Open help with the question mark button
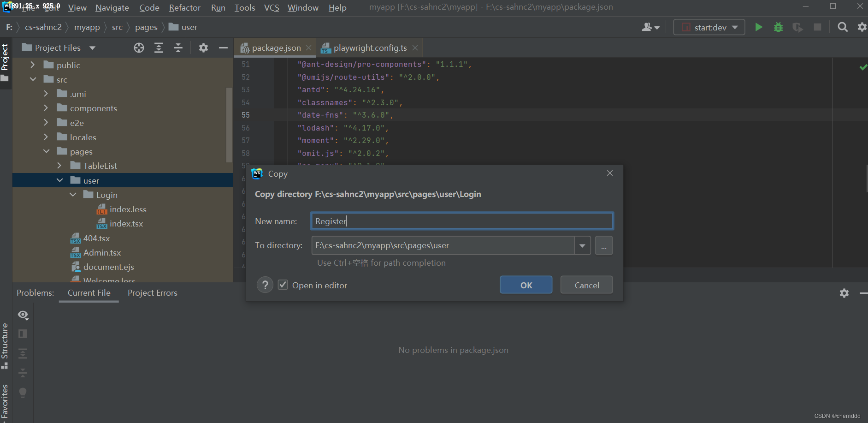868x423 pixels. 265,285
